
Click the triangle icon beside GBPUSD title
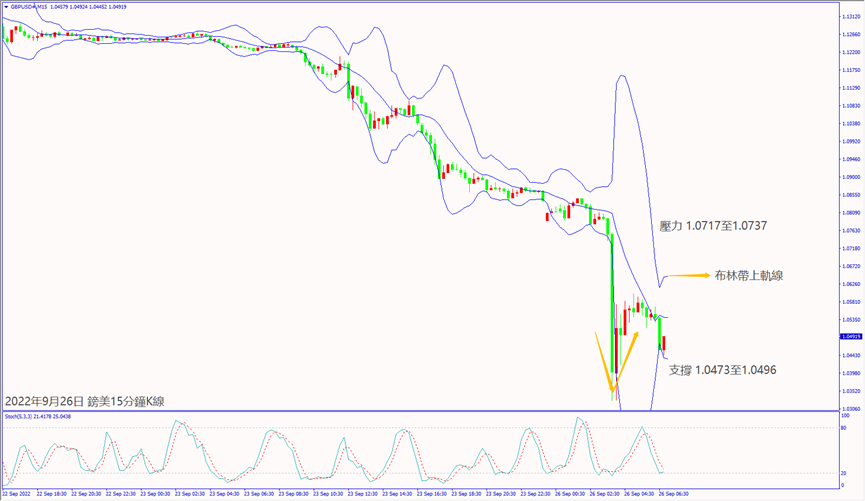click(5, 7)
